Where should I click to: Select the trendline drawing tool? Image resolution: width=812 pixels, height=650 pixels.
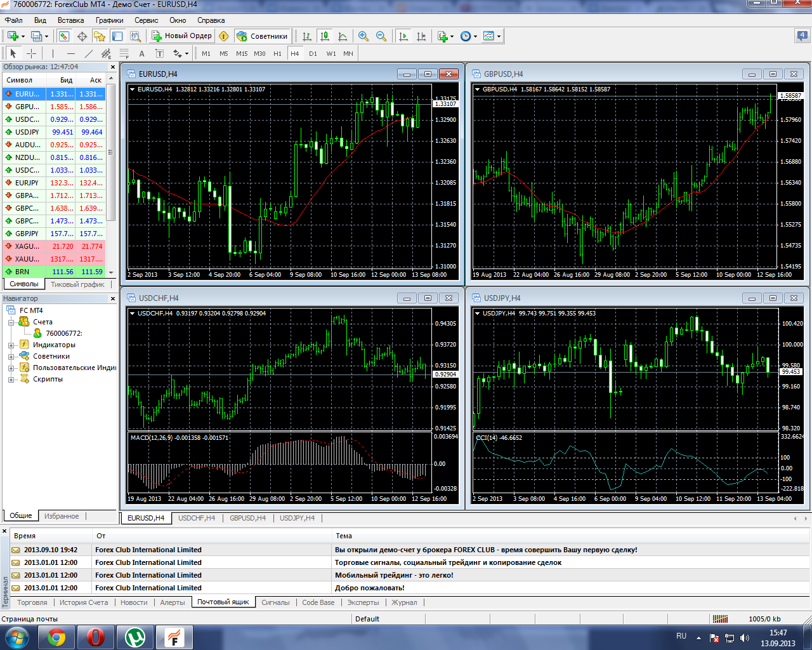[89, 54]
